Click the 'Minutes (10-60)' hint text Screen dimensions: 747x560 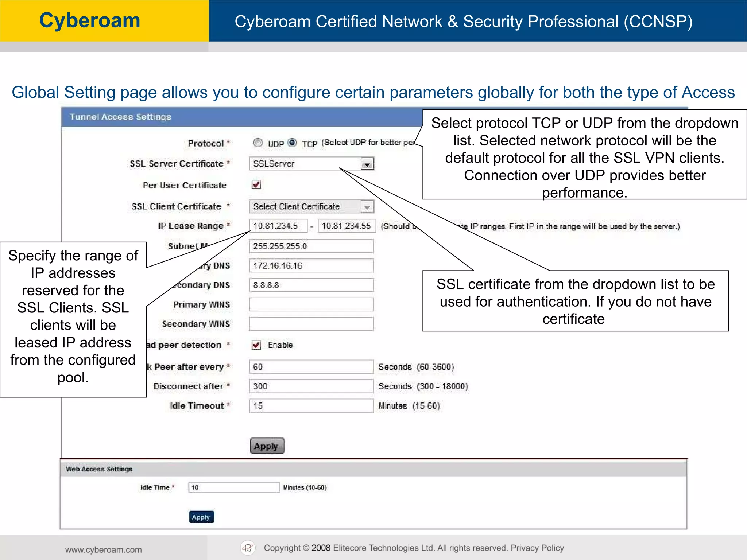pyautogui.click(x=305, y=487)
